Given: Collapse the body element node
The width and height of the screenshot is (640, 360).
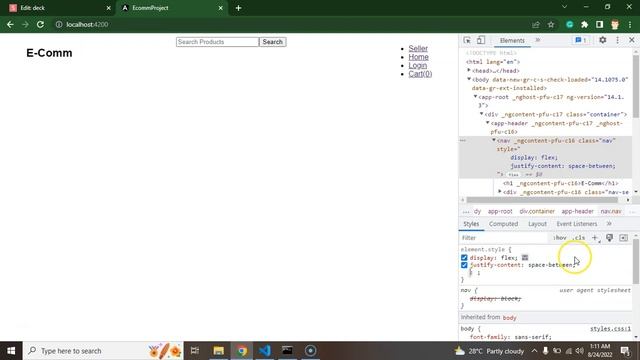Looking at the screenshot, I should [469, 79].
